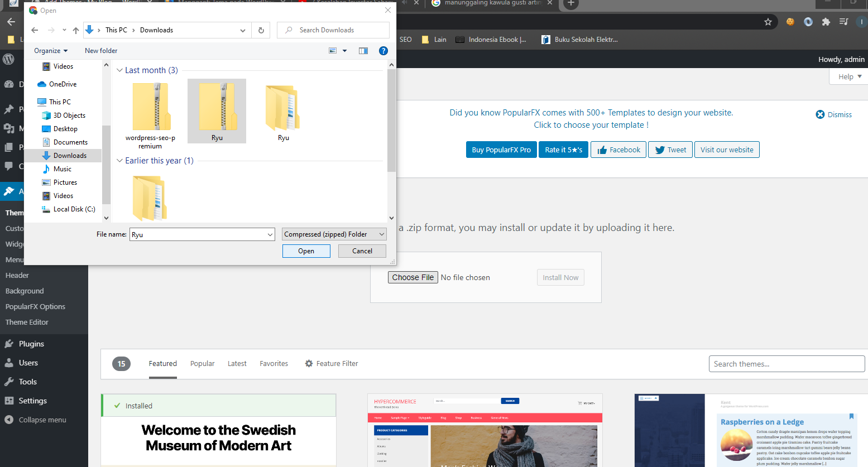Click the Feature Filter gear icon
Viewport: 868px width, 467px height.
point(309,364)
